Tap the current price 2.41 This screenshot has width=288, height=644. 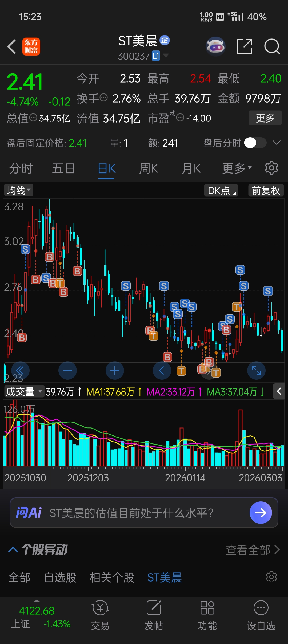[25, 82]
